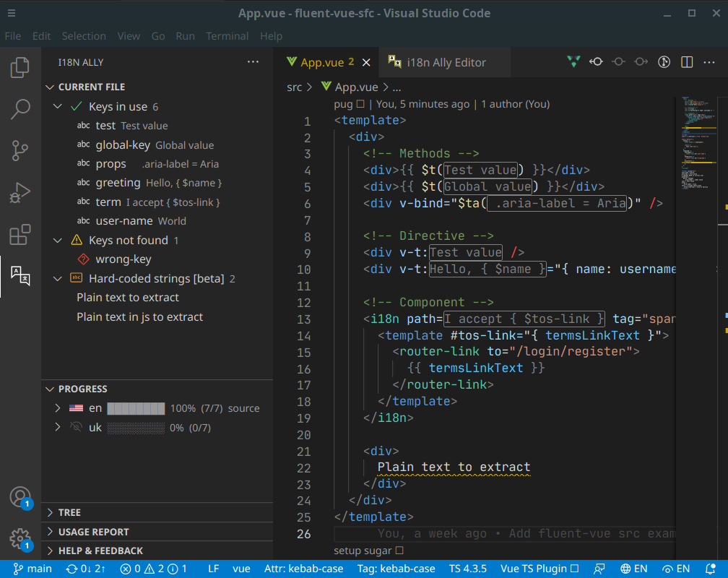This screenshot has width=728, height=578.
Task: Click the split editor right icon
Action: (687, 62)
